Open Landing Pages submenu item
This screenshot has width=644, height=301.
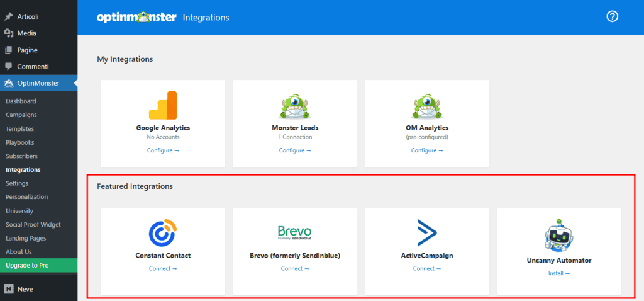[26, 238]
